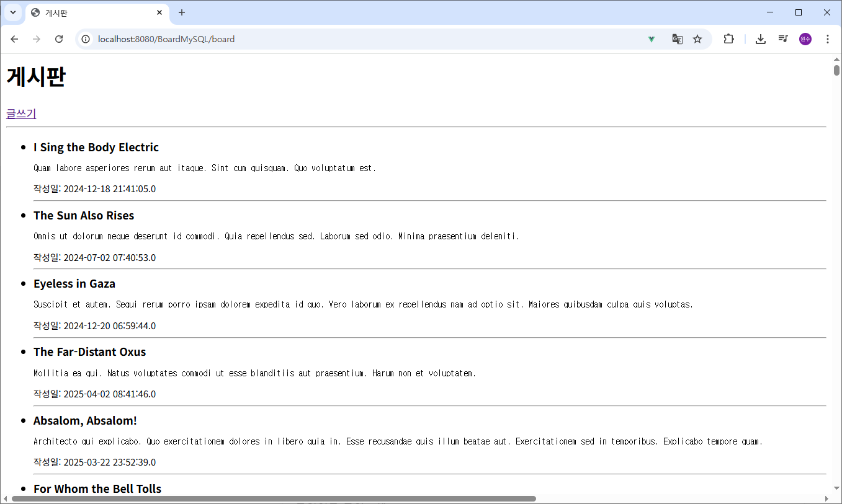
Task: Click the date 2025-04-02 08:41:46.0
Action: tap(110, 394)
